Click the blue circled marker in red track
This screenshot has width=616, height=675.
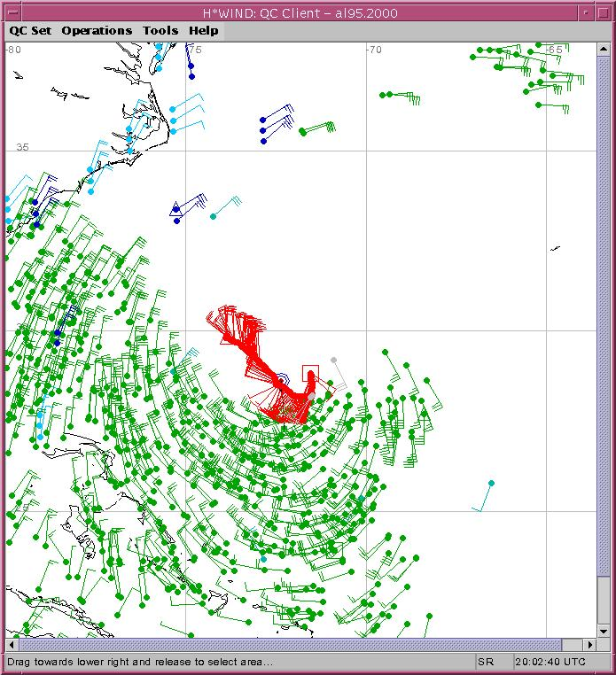[x=282, y=379]
